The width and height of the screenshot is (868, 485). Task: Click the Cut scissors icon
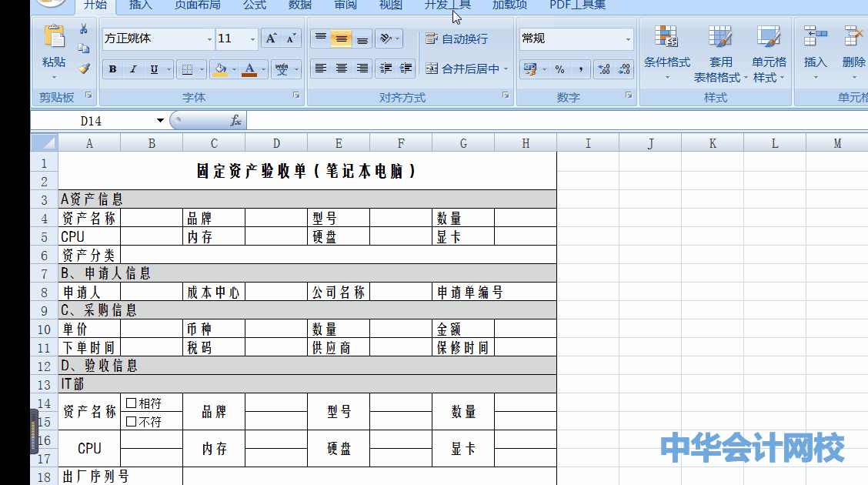pyautogui.click(x=83, y=29)
